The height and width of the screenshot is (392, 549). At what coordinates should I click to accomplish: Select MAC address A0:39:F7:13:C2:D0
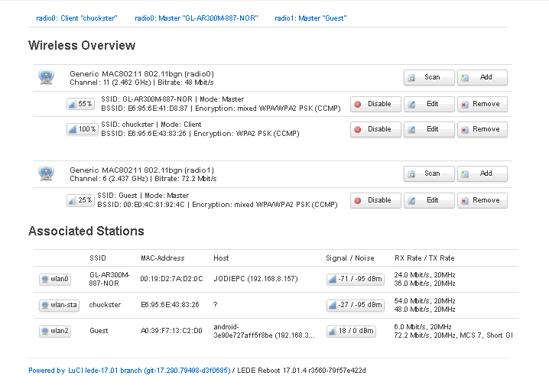click(171, 331)
